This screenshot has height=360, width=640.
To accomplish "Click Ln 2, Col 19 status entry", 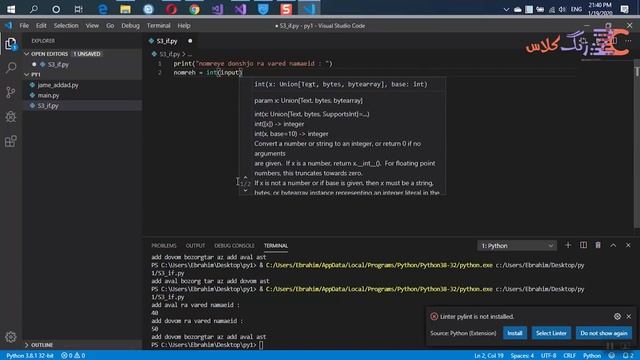I will pos(489,356).
